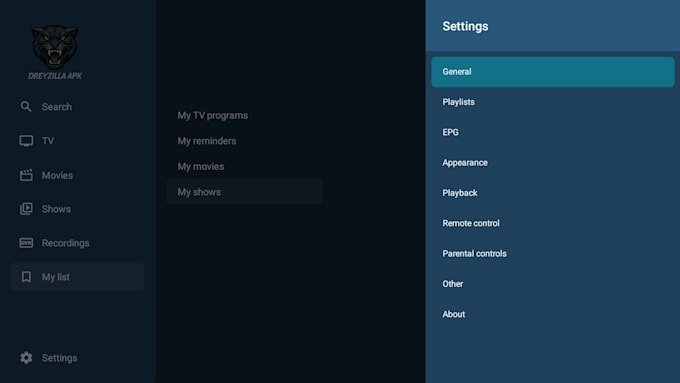
Task: Select General settings category
Action: [552, 72]
